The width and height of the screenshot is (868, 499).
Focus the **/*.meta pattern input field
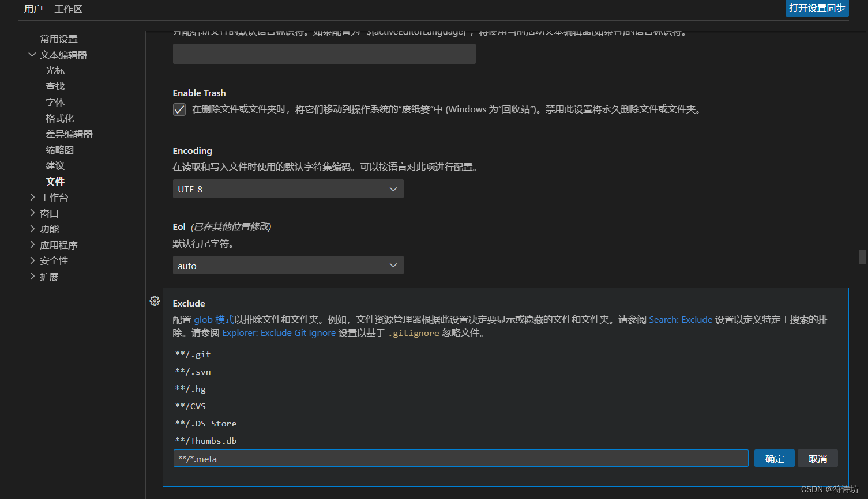461,459
